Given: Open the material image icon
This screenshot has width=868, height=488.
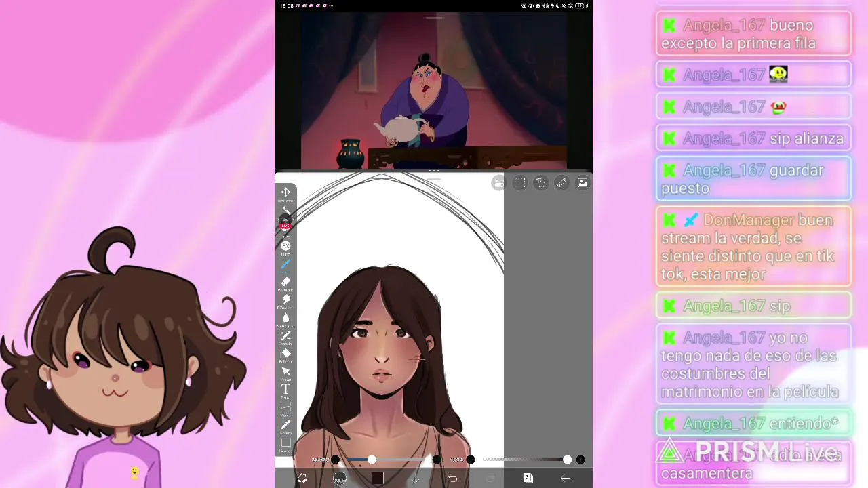Looking at the screenshot, I should click(x=583, y=183).
